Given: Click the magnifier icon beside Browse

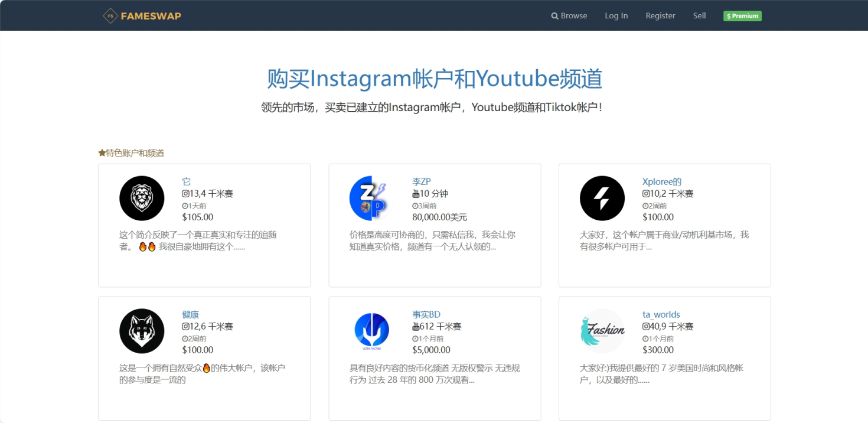Looking at the screenshot, I should tap(554, 15).
